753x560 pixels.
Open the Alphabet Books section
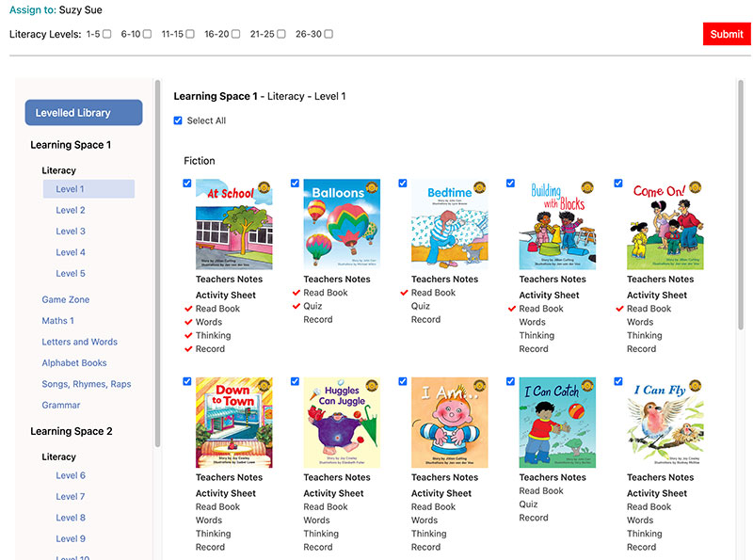(74, 363)
